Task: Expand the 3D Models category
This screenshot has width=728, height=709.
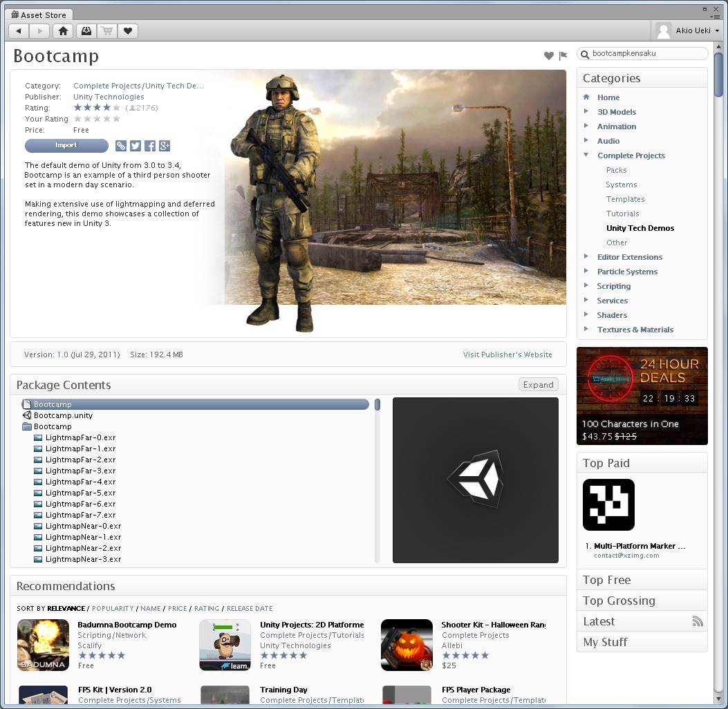Action: (x=586, y=111)
